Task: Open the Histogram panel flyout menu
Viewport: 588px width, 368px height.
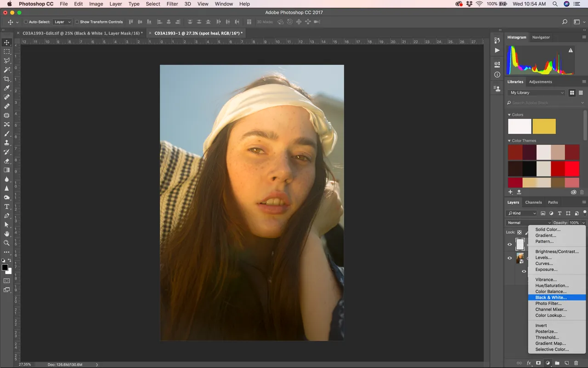Action: coord(584,37)
